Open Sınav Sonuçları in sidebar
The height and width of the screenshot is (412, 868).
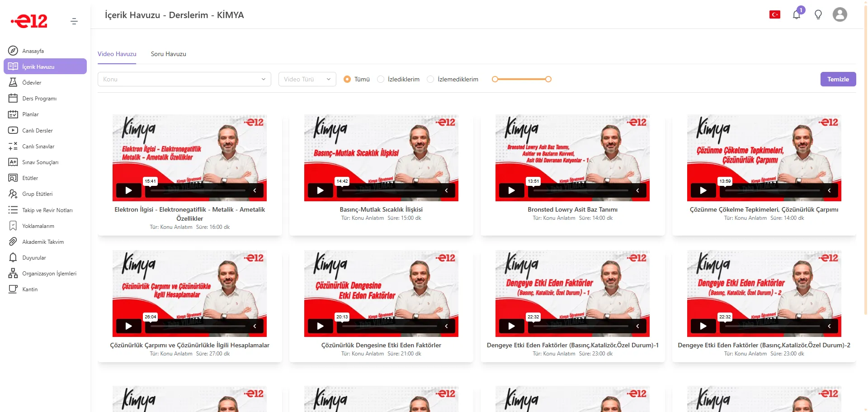tap(40, 162)
